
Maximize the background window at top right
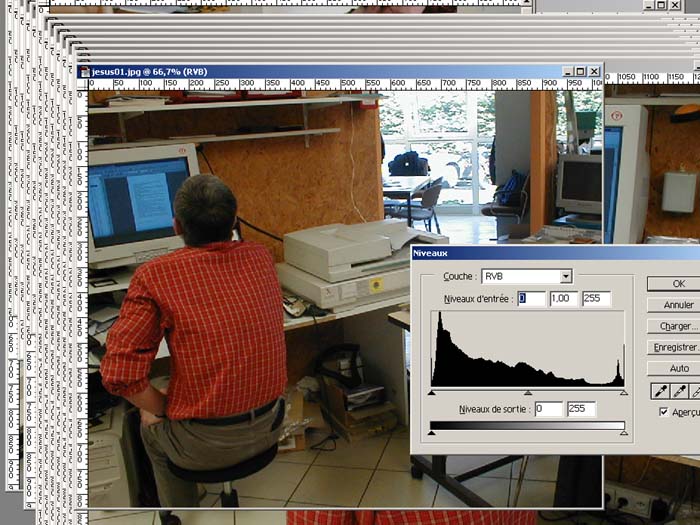pos(662,5)
